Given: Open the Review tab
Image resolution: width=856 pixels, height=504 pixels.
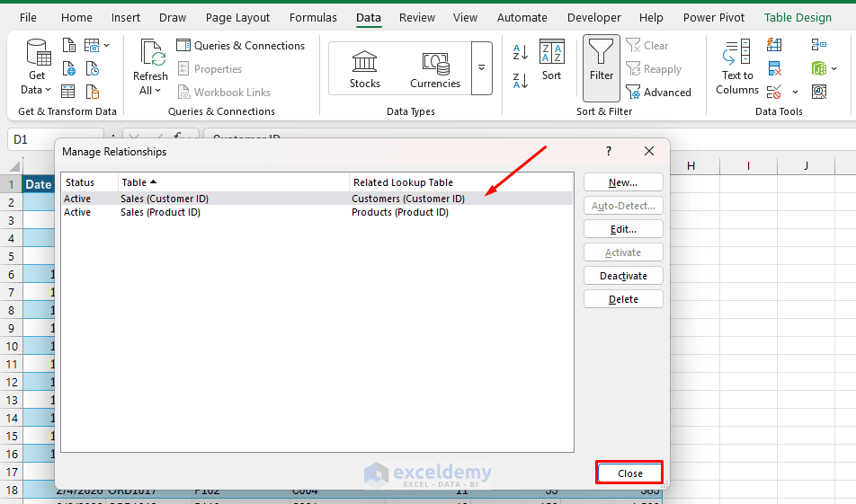Looking at the screenshot, I should pyautogui.click(x=417, y=17).
